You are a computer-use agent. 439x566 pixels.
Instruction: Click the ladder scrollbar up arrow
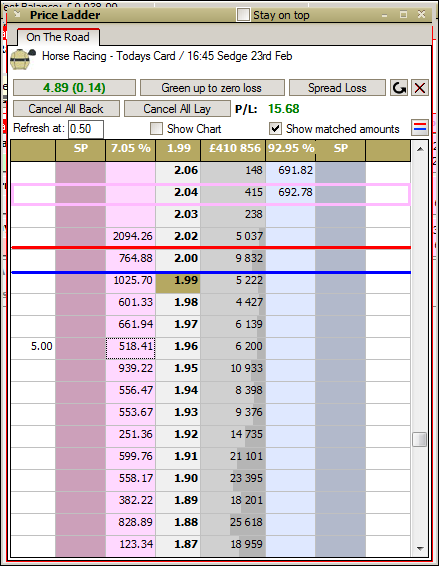point(420,149)
